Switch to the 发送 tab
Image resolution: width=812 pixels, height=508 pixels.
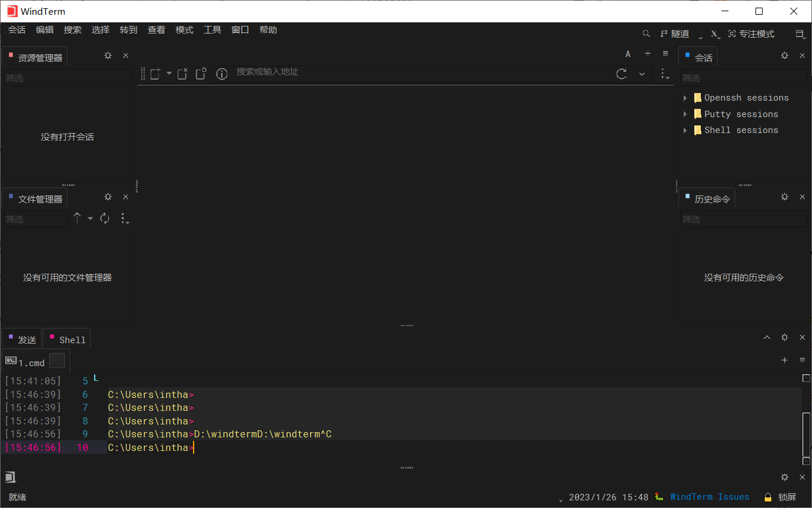22,339
